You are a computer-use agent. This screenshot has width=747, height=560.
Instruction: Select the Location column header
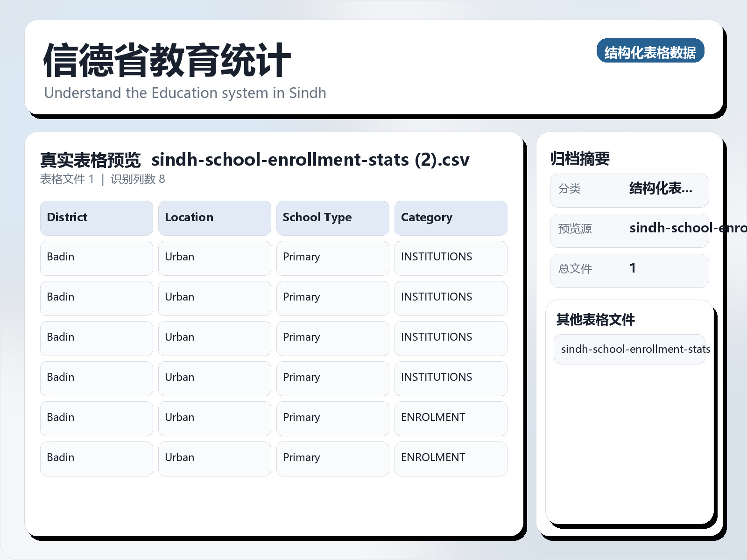pos(214,217)
